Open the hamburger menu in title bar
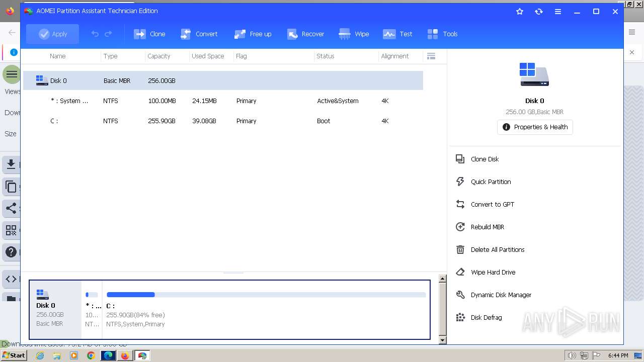Viewport: 644px width, 362px height. (558, 12)
